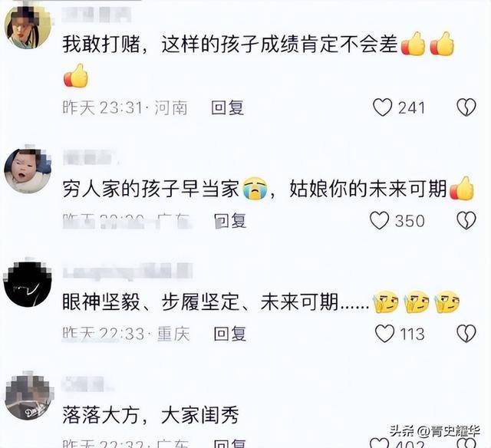Open black avatar commenter's profile
This screenshot has width=491, height=448.
click(28, 282)
